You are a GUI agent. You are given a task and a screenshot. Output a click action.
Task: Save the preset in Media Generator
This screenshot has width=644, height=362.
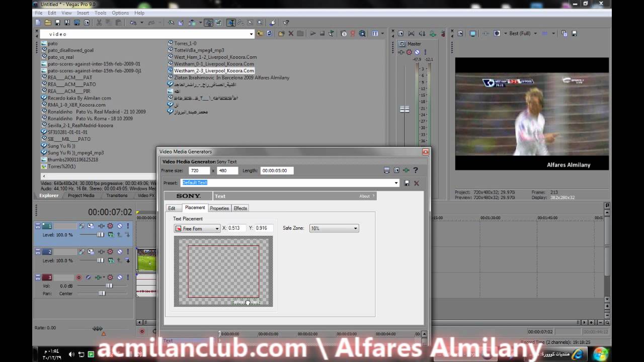click(x=407, y=183)
